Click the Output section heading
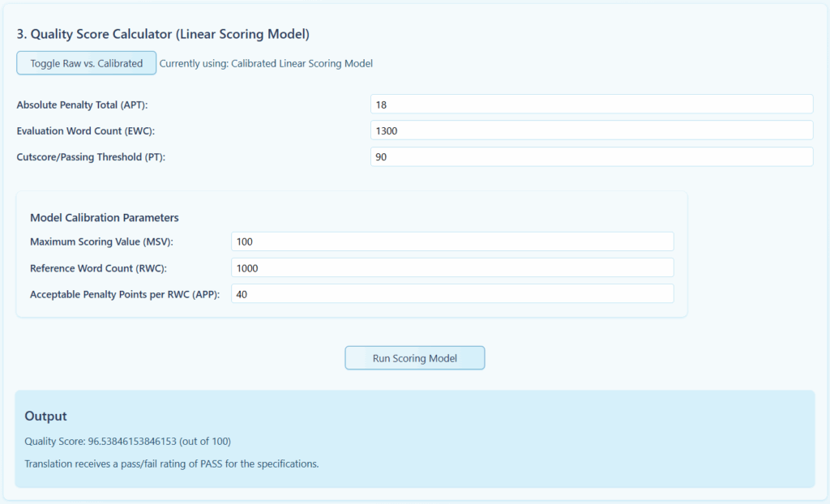Viewport: 830px width, 504px height. point(45,416)
